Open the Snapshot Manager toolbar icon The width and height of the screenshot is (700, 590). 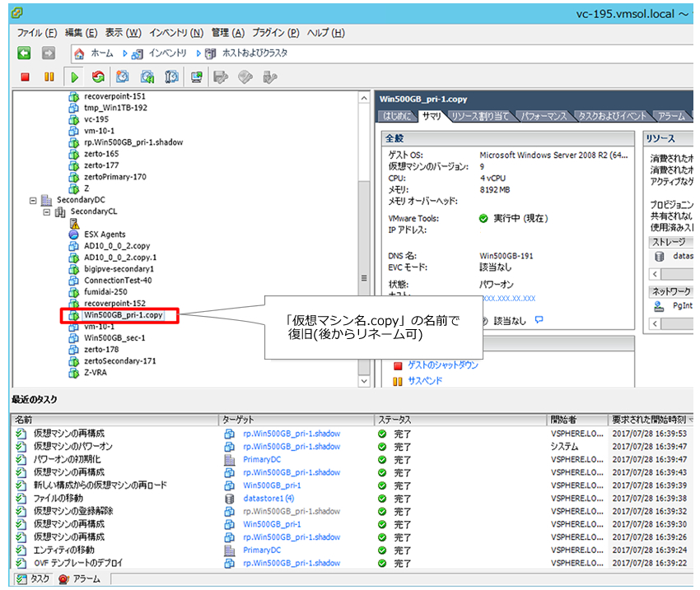pyautogui.click(x=171, y=77)
